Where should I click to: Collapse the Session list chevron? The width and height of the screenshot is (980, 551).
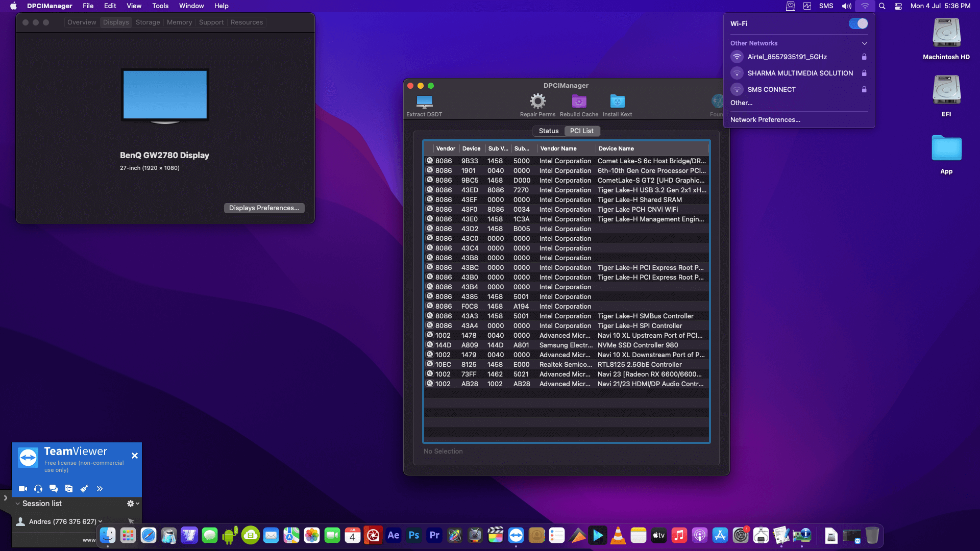18,504
